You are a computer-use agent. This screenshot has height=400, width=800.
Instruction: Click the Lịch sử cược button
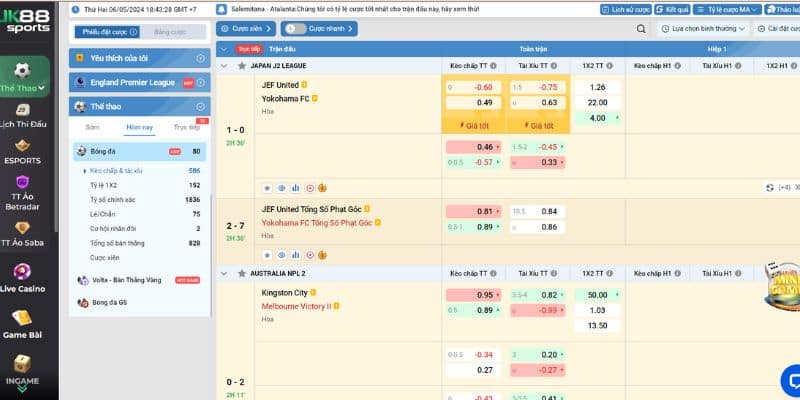point(626,9)
